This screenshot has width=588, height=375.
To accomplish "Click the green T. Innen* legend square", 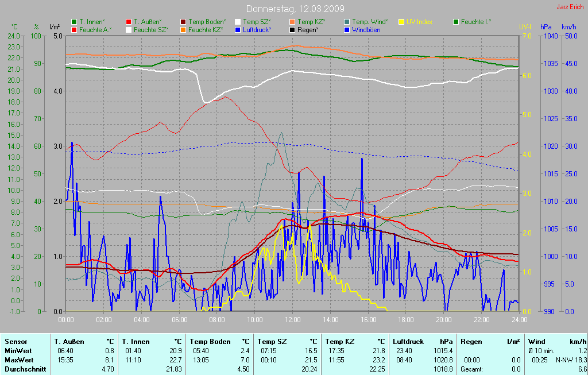I will [74, 22].
